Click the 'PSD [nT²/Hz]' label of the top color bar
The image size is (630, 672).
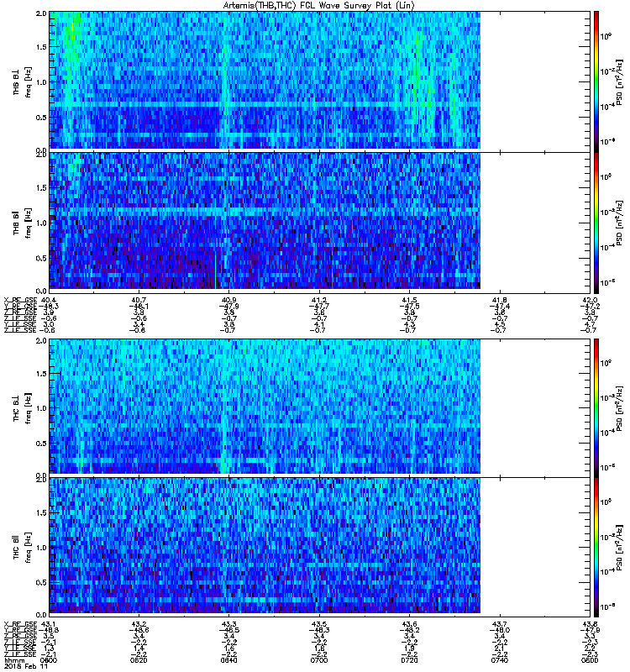click(620, 82)
